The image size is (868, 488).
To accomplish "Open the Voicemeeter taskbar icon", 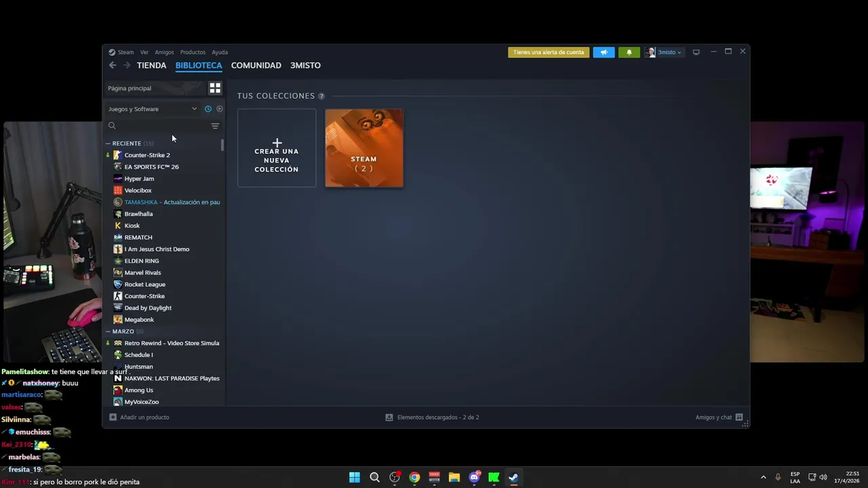I will [x=435, y=477].
